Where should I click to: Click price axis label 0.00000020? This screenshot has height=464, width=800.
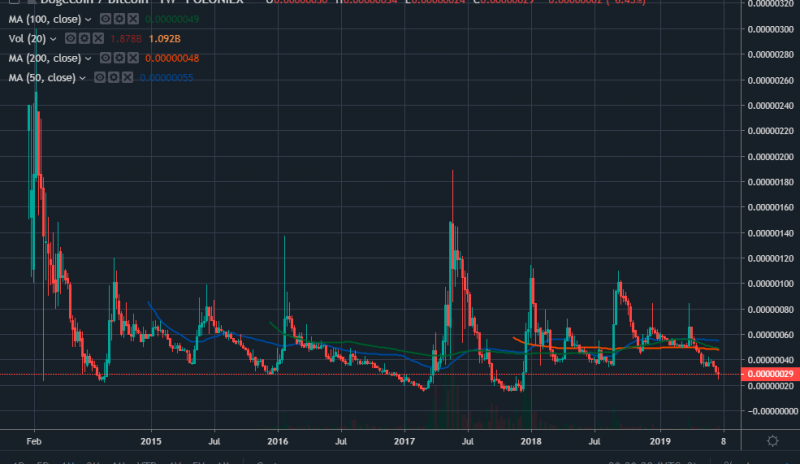tap(770, 386)
